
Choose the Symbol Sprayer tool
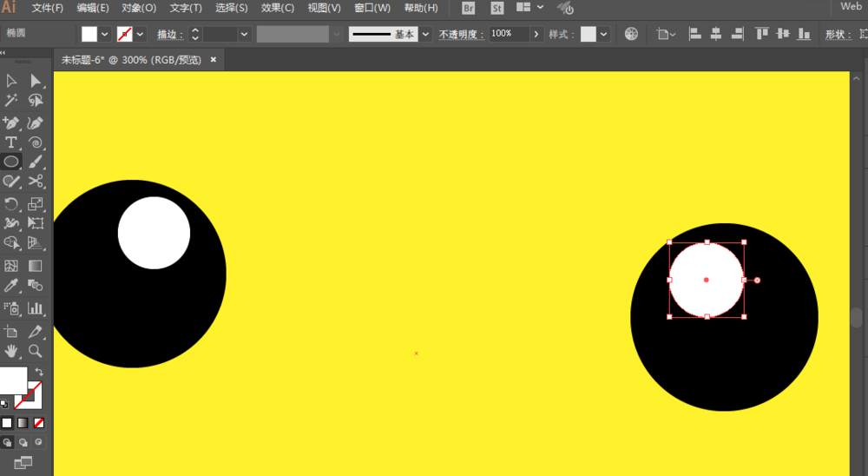[11, 308]
